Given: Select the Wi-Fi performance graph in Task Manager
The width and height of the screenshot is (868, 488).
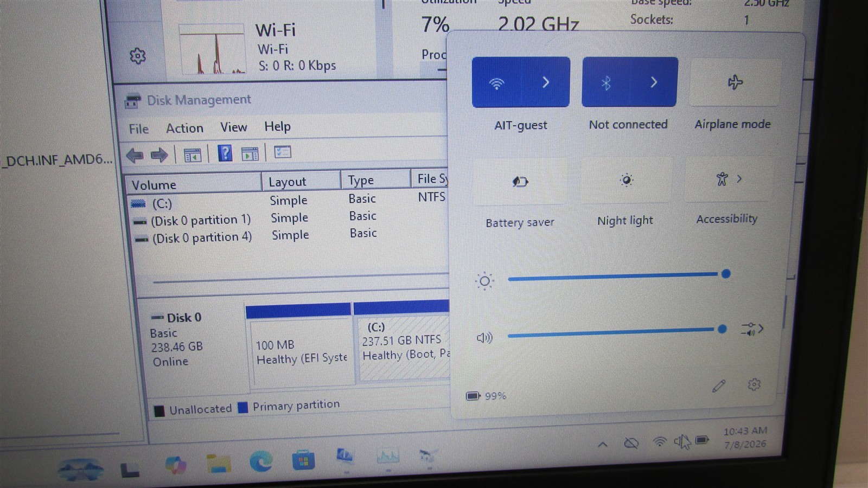Looking at the screenshot, I should click(212, 50).
